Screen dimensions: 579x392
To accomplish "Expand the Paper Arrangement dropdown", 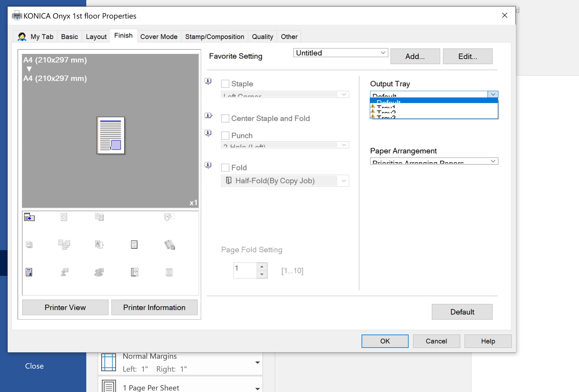I will (x=434, y=161).
